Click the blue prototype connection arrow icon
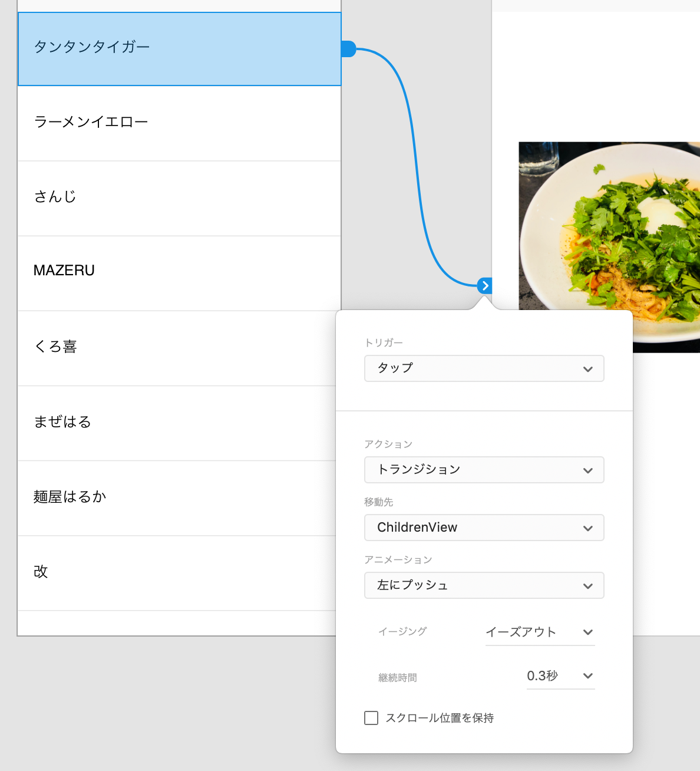This screenshot has width=700, height=771. pyautogui.click(x=485, y=286)
